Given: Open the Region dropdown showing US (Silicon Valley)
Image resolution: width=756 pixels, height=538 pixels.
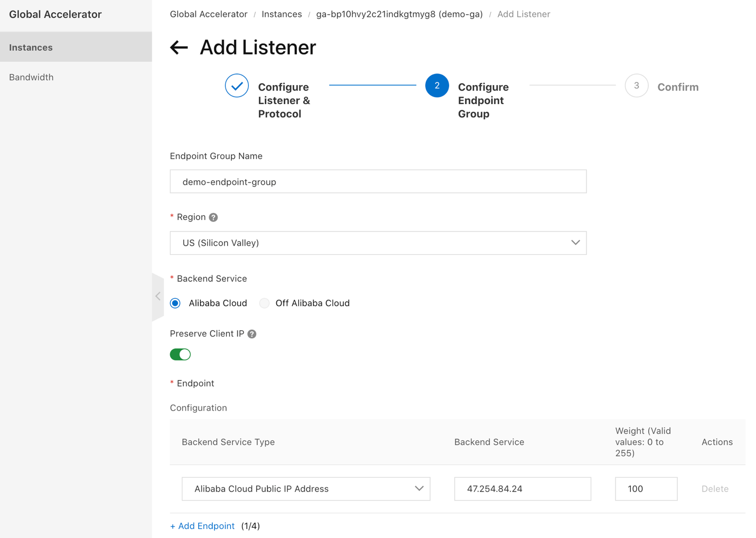Looking at the screenshot, I should point(378,243).
